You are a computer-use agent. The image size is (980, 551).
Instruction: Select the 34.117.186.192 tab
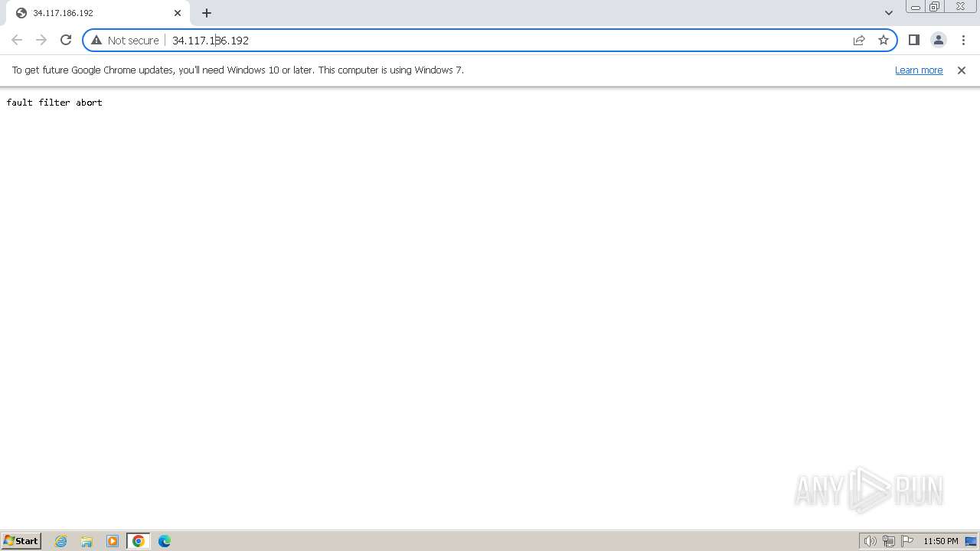[98, 13]
